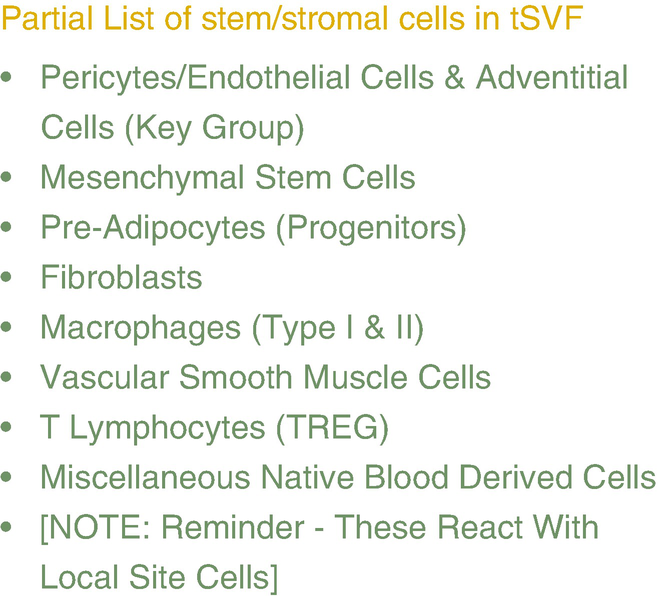
Task: Click the bullet before 'T Lymphocytes'
Action: coord(9,428)
